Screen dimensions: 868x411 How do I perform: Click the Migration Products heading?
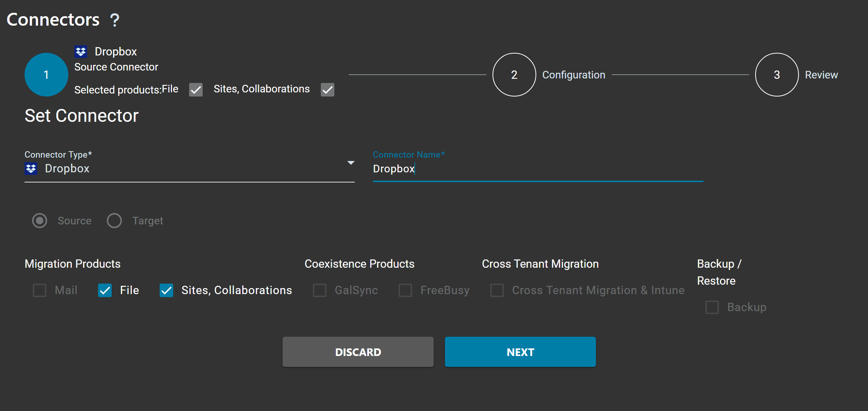pos(72,264)
